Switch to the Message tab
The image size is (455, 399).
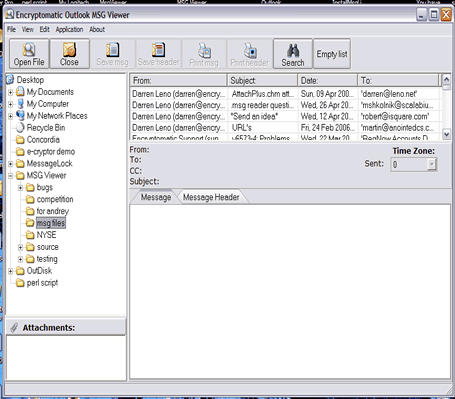pyautogui.click(x=155, y=197)
